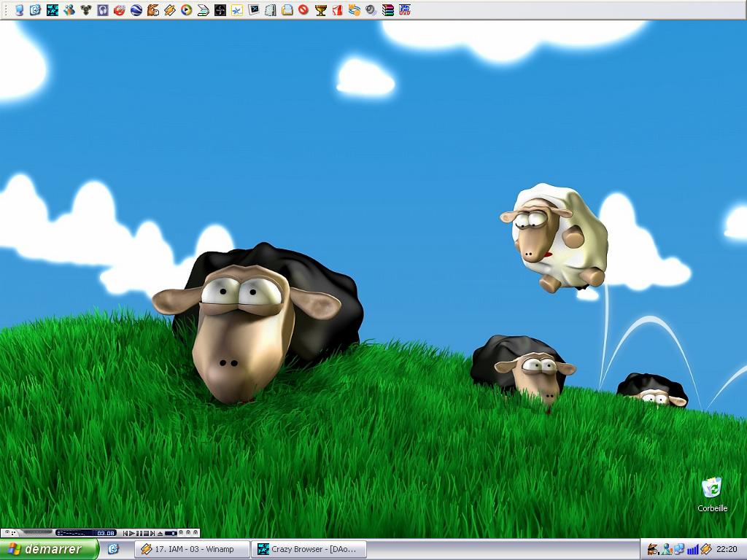The width and height of the screenshot is (747, 560).
Task: Click the printer icon in the top bar
Action: 287,9
